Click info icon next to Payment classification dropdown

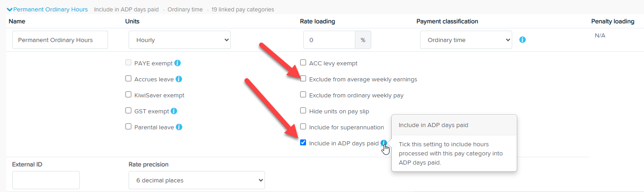(523, 40)
